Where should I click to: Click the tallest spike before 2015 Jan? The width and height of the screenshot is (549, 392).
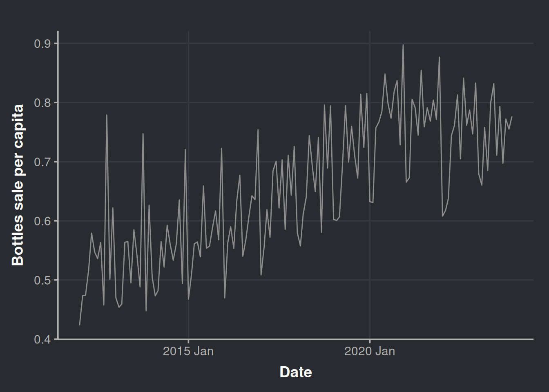tap(107, 115)
